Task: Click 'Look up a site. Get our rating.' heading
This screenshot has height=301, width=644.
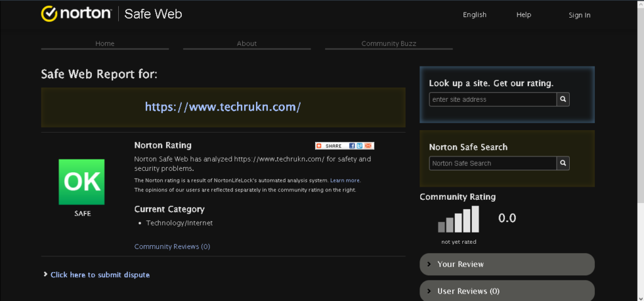Action: [x=491, y=84]
